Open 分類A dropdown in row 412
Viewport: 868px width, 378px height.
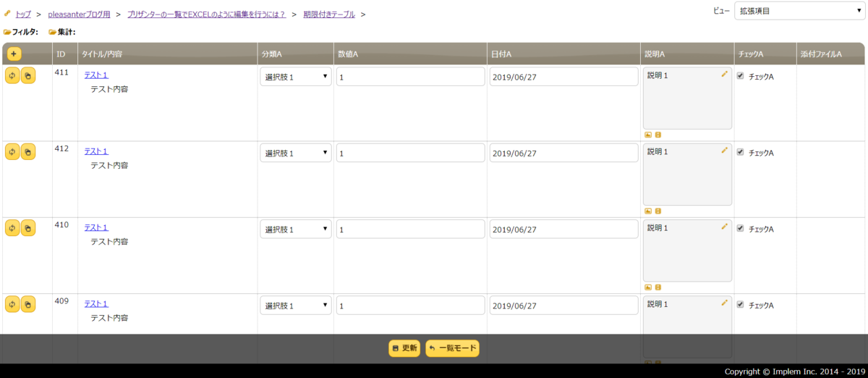(x=296, y=153)
